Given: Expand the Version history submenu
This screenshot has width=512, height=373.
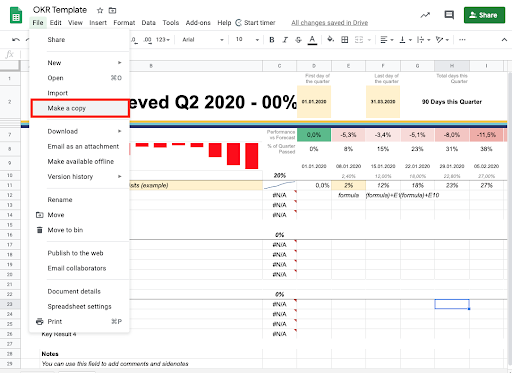Looking at the screenshot, I should point(79,176).
